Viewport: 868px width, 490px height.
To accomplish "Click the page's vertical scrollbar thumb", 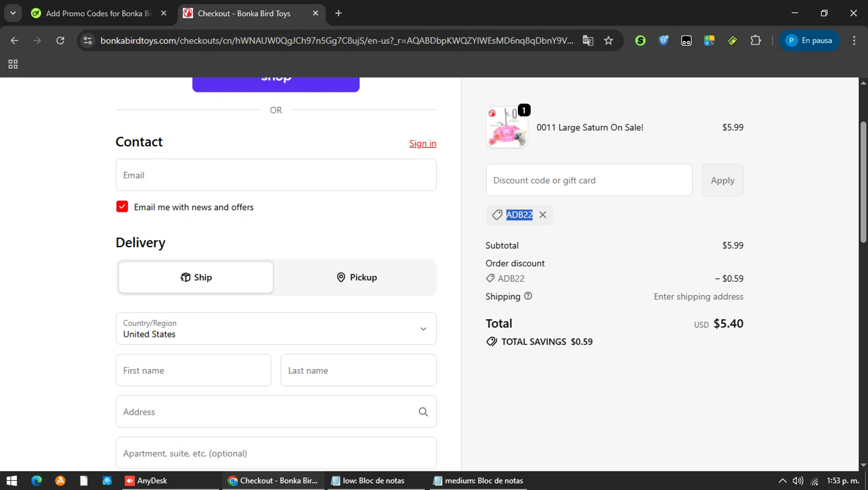I will (x=863, y=182).
